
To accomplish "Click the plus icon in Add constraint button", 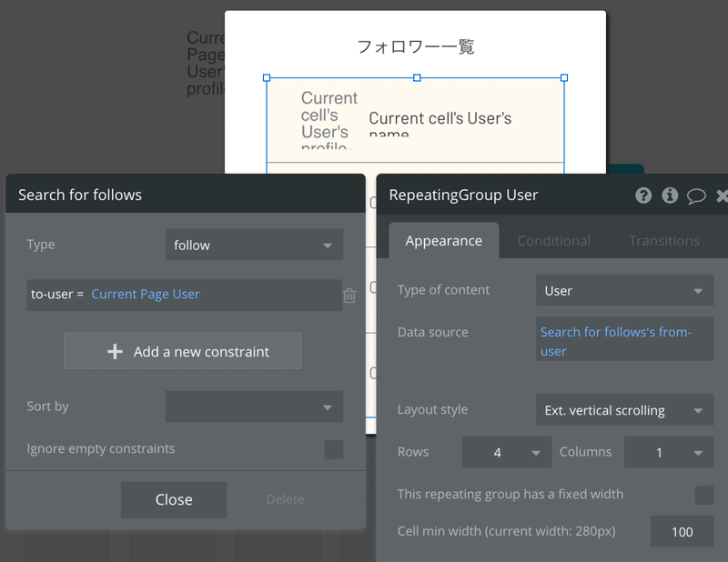I will pyautogui.click(x=115, y=352).
